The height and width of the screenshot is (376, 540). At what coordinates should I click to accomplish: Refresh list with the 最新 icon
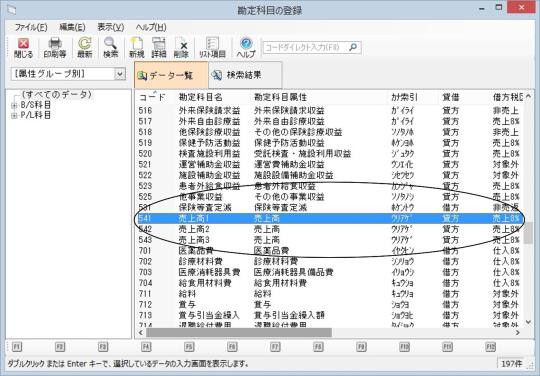point(85,48)
